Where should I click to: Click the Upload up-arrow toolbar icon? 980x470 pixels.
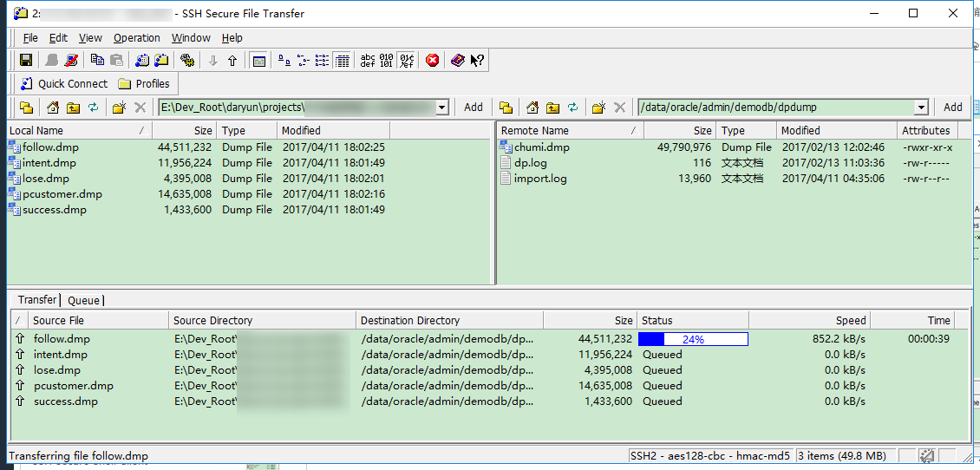click(232, 61)
